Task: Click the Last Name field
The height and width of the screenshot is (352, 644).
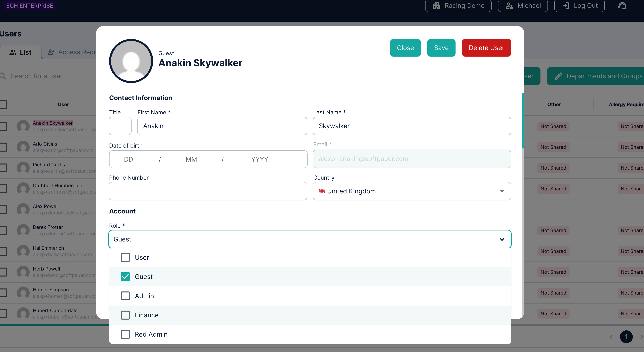Action: click(412, 126)
